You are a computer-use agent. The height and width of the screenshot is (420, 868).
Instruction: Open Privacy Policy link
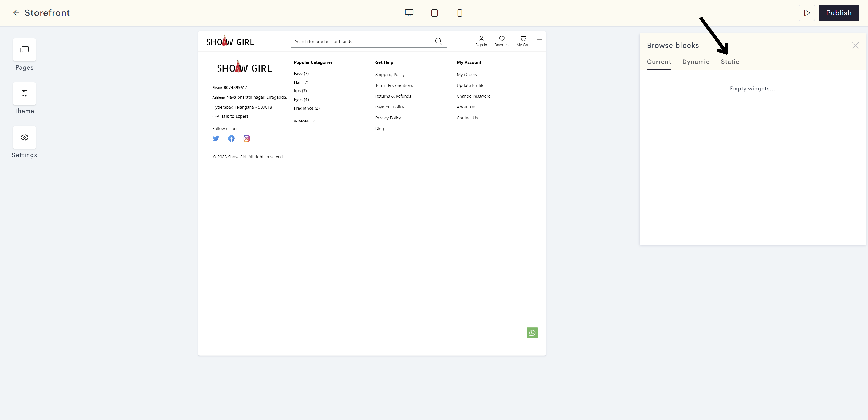click(x=388, y=118)
